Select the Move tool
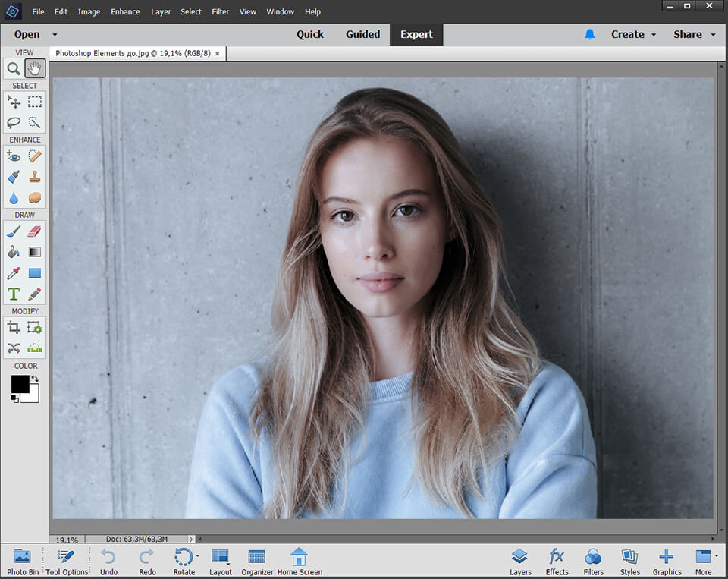This screenshot has height=579, width=728. coord(14,101)
